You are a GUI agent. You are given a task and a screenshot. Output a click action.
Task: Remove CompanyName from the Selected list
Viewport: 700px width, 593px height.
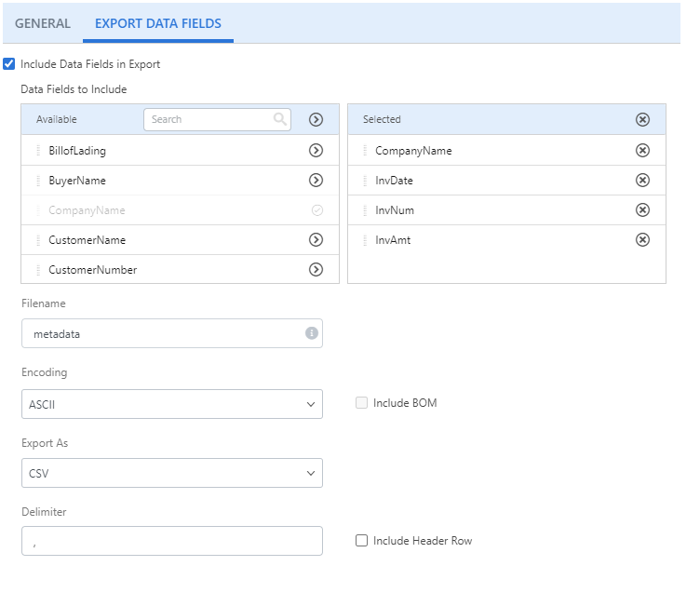coord(641,150)
